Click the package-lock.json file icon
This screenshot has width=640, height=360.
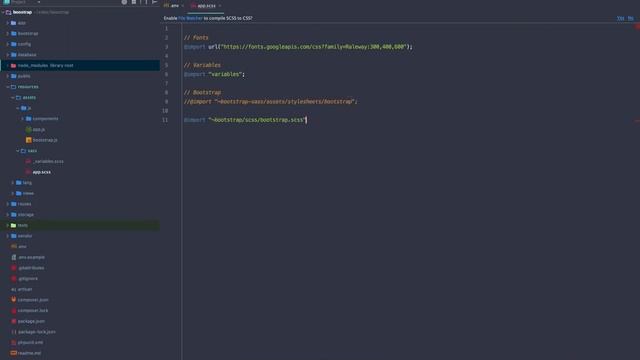click(x=13, y=332)
